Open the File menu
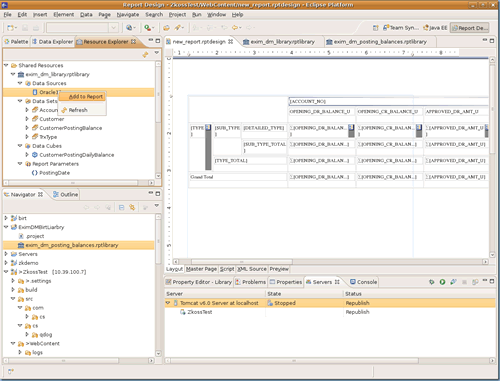The image size is (500, 381). pyautogui.click(x=7, y=15)
